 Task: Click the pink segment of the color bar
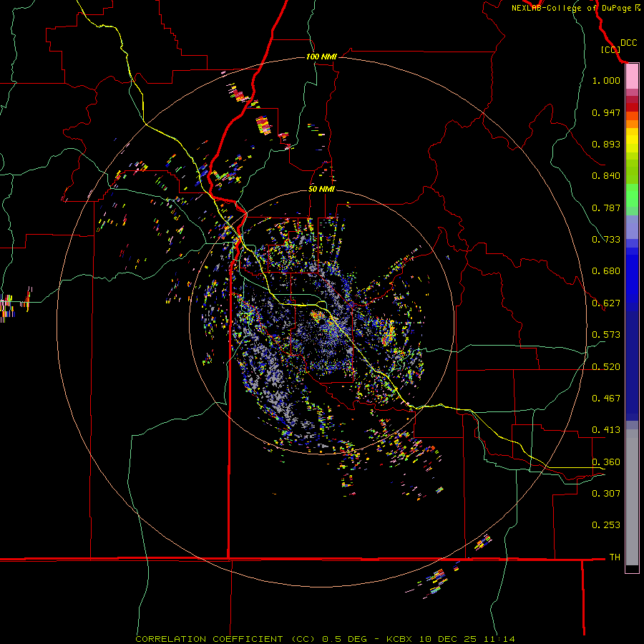(632, 77)
